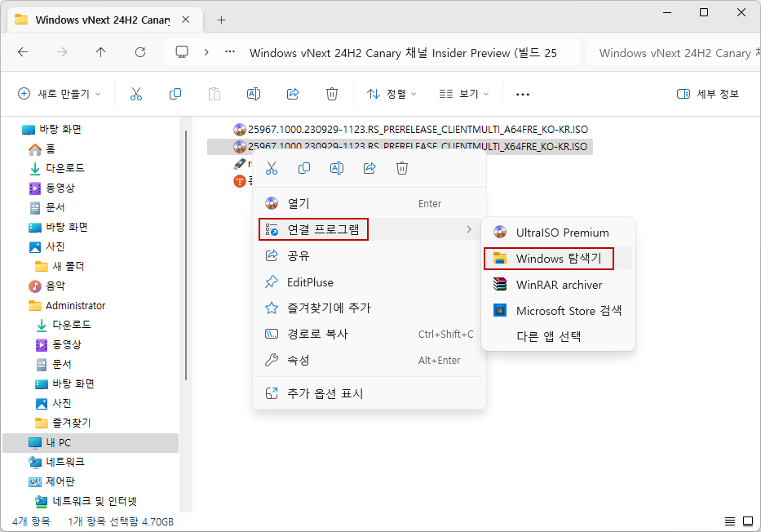Open a new tab with the plus button
761x532 pixels.
point(221,20)
